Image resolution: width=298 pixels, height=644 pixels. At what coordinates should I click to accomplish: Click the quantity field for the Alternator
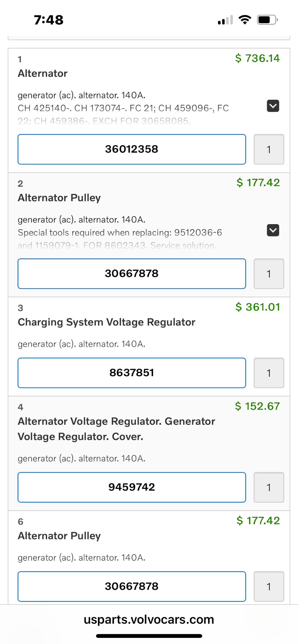(269, 149)
